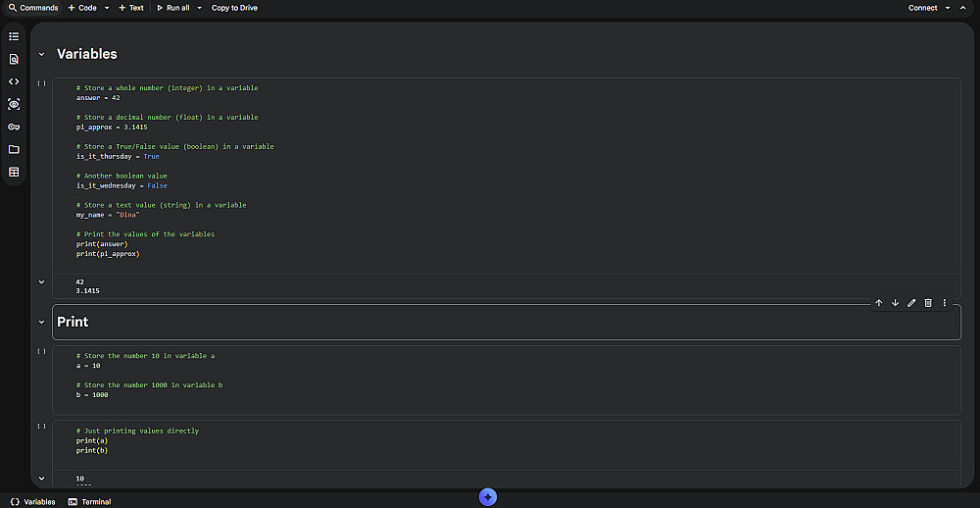
Task: Open the Code snippets sidebar icon
Action: tap(14, 81)
